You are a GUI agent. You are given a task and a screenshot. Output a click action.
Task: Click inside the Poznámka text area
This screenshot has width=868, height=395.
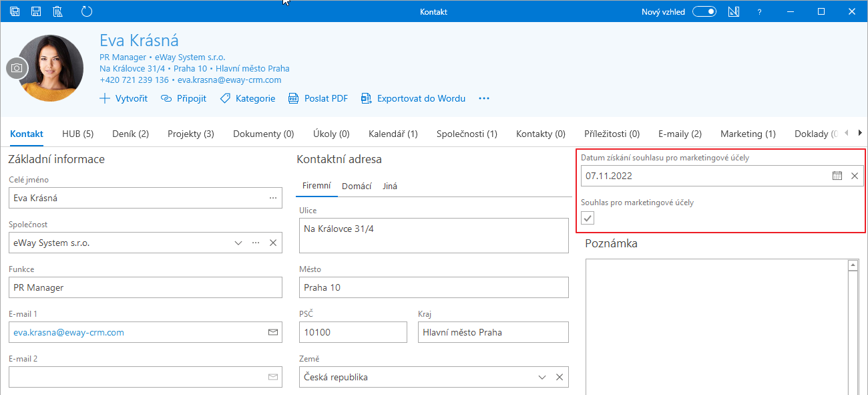click(x=716, y=327)
